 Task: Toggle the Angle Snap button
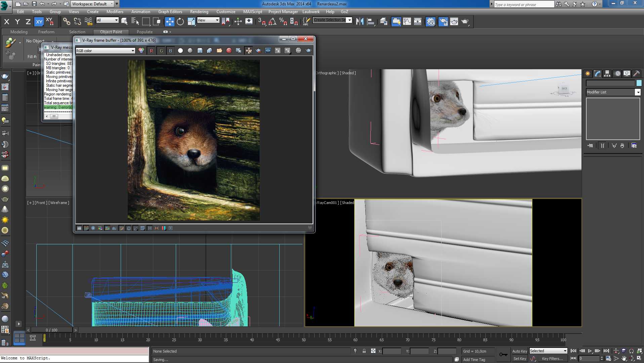point(272,22)
